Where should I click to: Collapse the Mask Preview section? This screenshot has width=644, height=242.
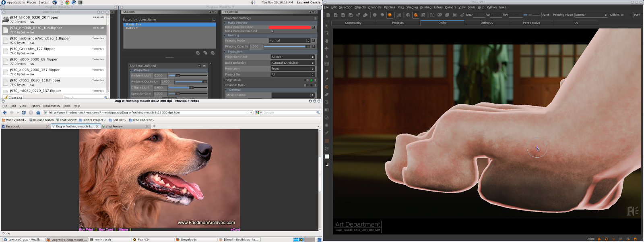(225, 23)
